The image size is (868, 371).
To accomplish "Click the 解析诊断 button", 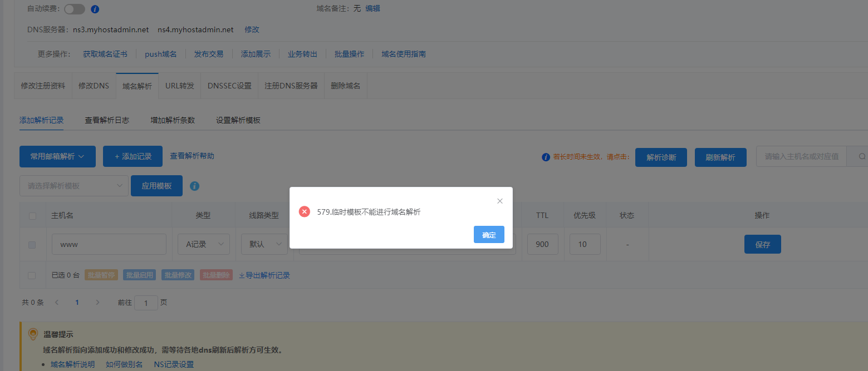I will coord(661,157).
